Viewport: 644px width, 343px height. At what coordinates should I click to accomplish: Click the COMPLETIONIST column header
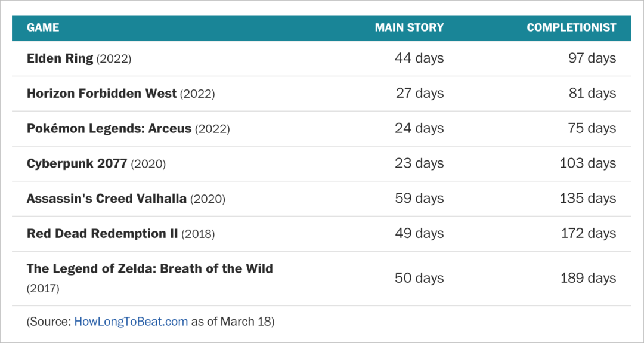click(x=571, y=27)
